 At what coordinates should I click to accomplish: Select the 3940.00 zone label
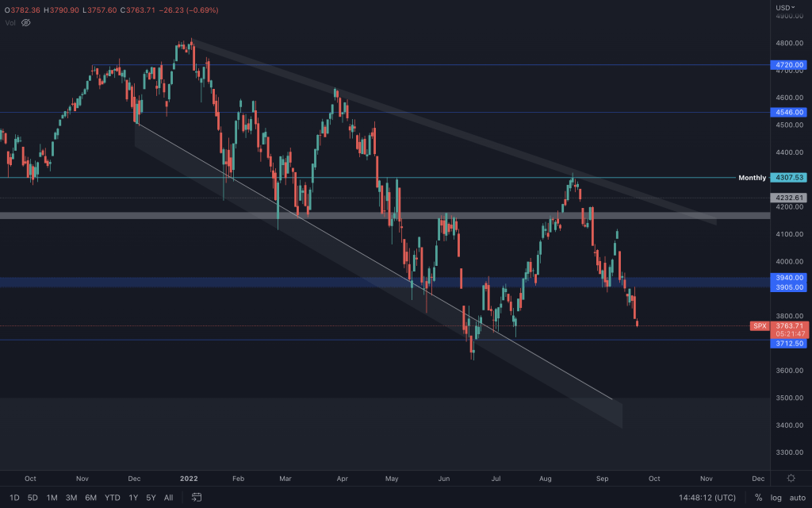tap(788, 278)
